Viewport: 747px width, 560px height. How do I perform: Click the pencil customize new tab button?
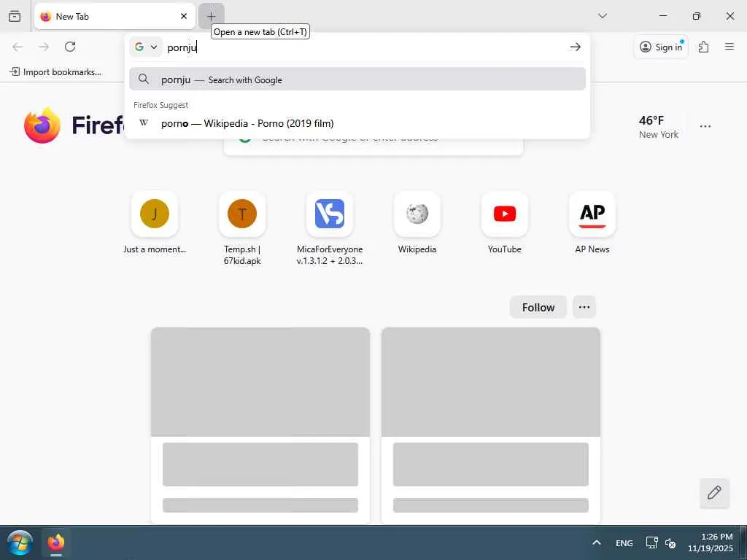point(714,493)
